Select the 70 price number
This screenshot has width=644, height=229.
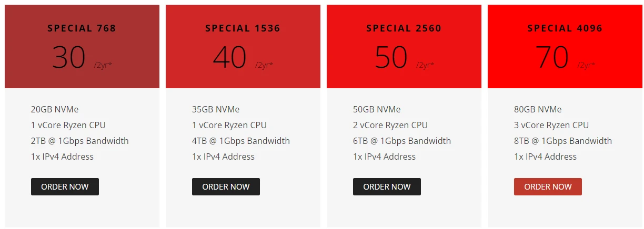tap(551, 57)
